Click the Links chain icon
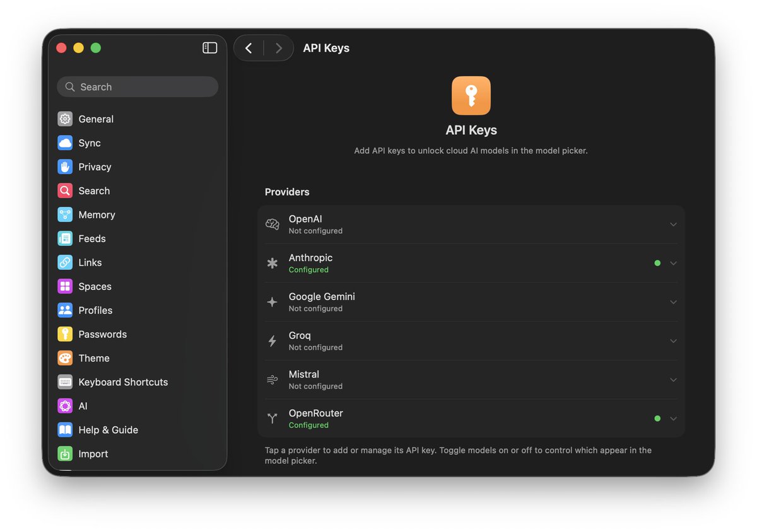 tap(65, 263)
